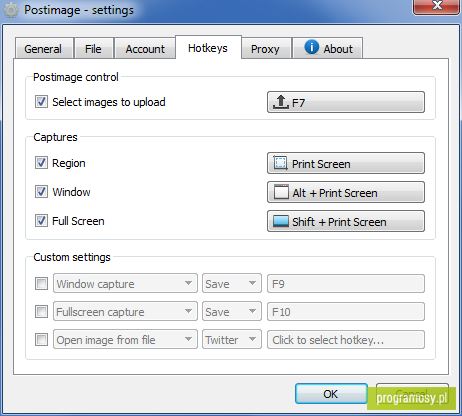This screenshot has width=462, height=416.
Task: Select the Hotkeys tab
Action: coord(208,48)
